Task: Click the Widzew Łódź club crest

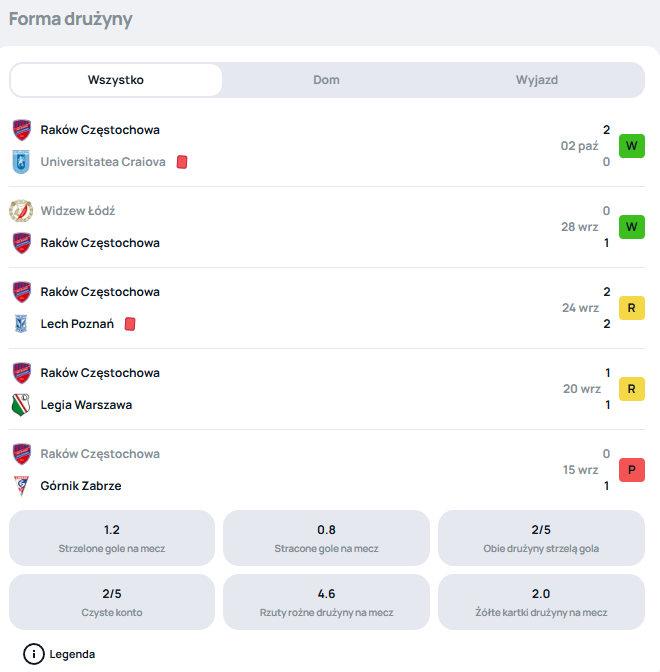Action: click(x=21, y=211)
